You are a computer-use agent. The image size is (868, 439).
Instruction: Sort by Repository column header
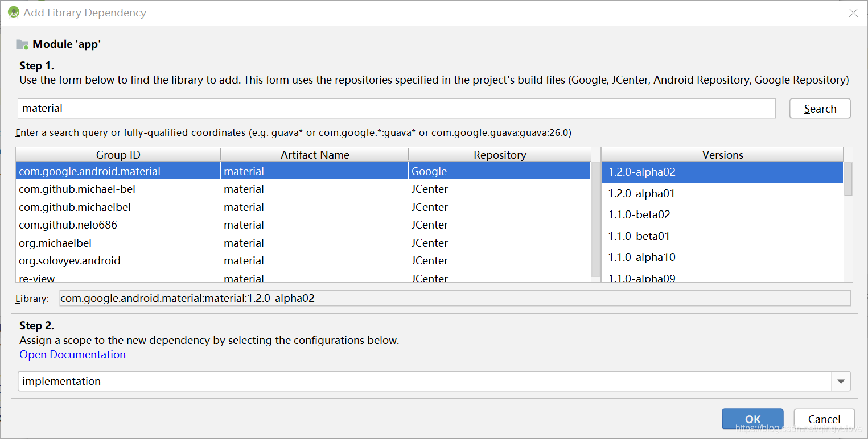[x=500, y=155]
